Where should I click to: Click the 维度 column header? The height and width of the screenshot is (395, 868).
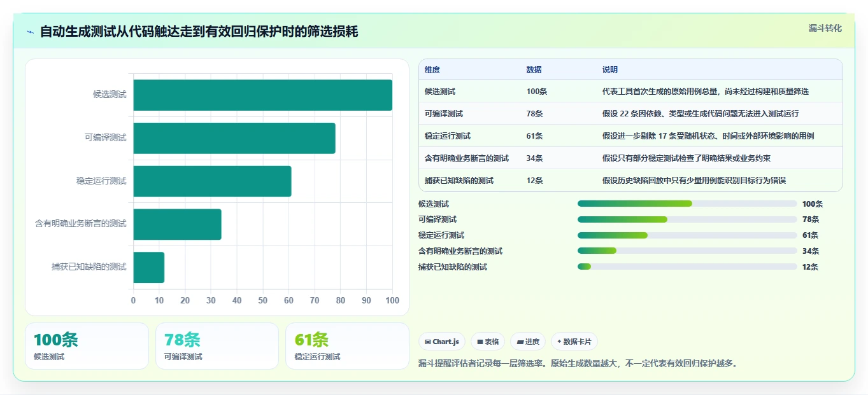coord(432,70)
